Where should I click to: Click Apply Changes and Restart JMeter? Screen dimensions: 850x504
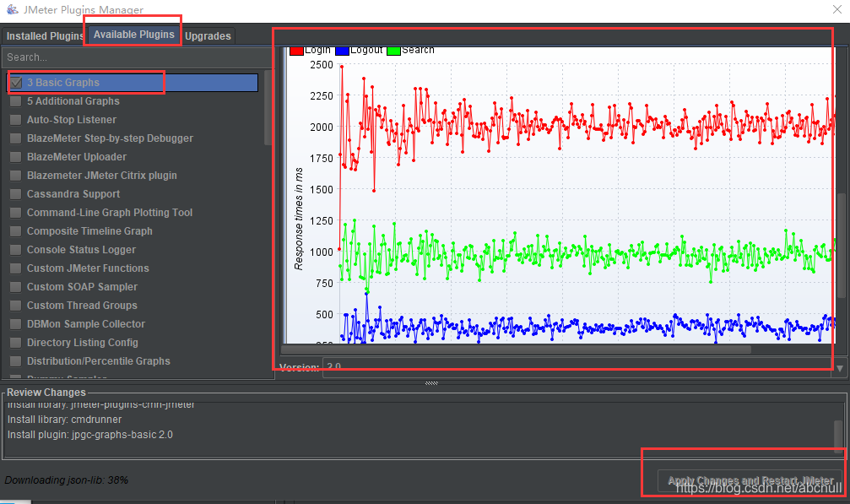pos(750,480)
